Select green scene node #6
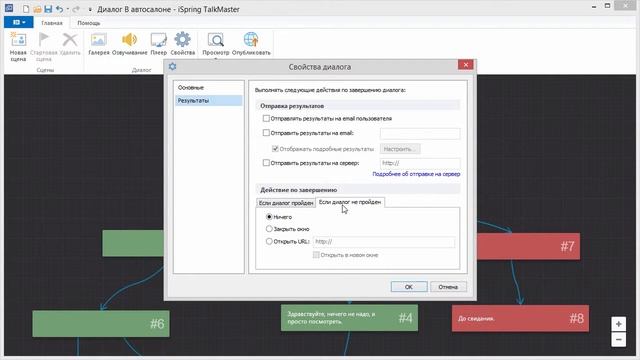640x360 pixels. (101, 324)
